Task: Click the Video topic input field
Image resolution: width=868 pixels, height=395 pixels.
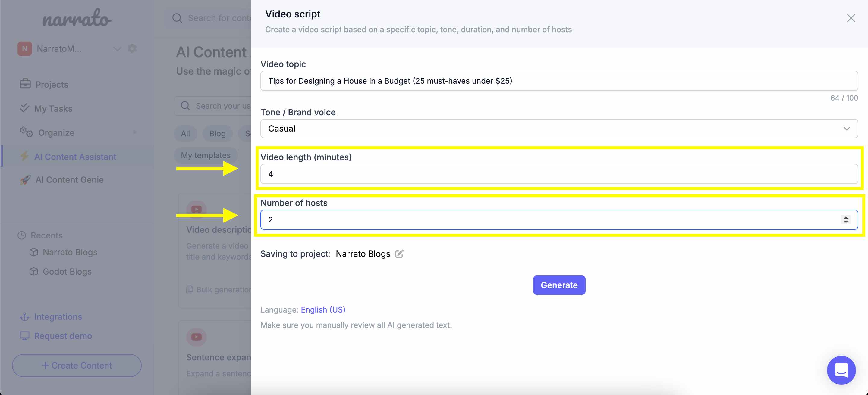Action: click(559, 81)
